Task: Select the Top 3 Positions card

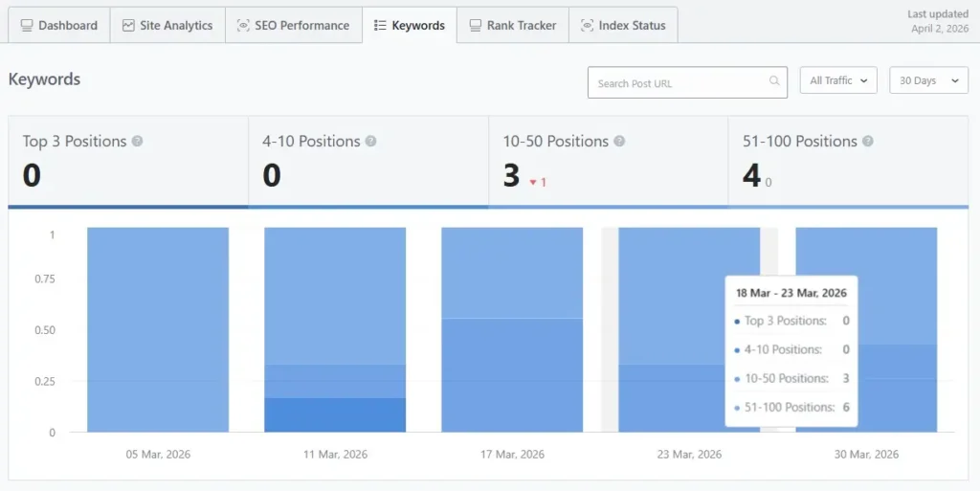Action: 128,161
